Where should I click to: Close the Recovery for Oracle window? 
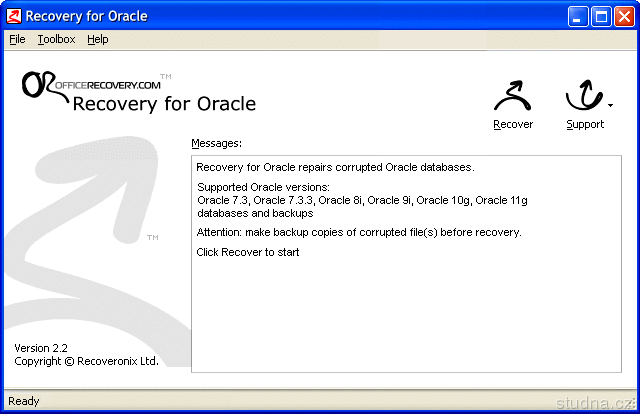click(x=624, y=17)
